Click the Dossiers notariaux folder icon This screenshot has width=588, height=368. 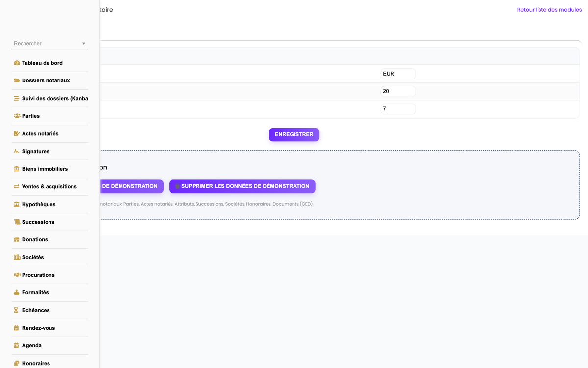[17, 80]
